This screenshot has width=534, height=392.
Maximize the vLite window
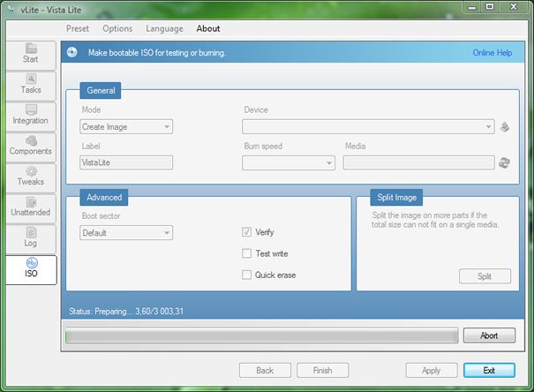(489, 7)
